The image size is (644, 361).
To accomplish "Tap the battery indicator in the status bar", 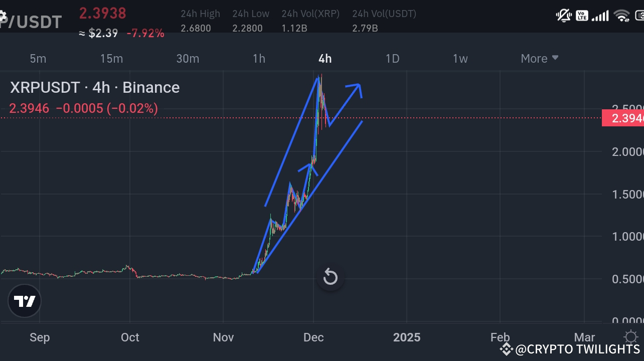I will click(x=640, y=16).
